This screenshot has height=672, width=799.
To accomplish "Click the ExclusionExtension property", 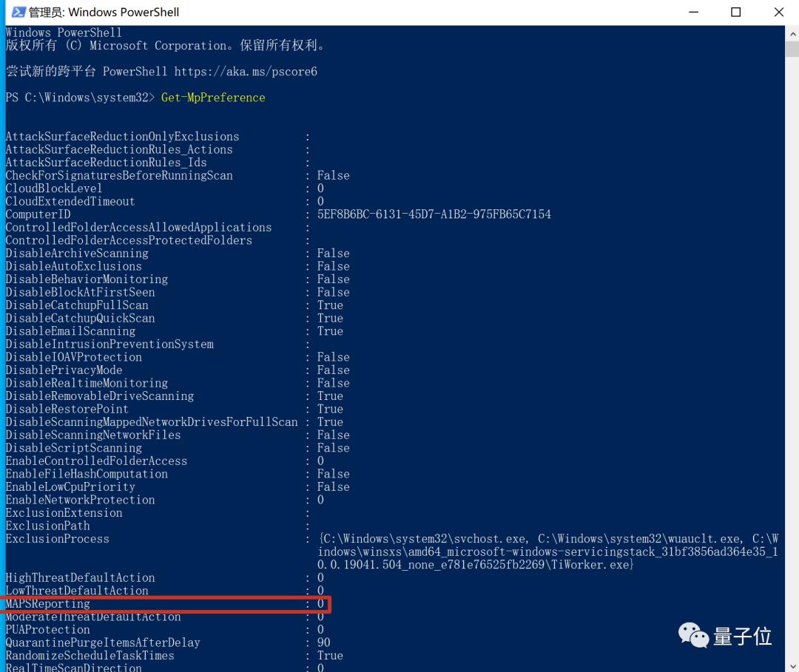I will point(64,513).
